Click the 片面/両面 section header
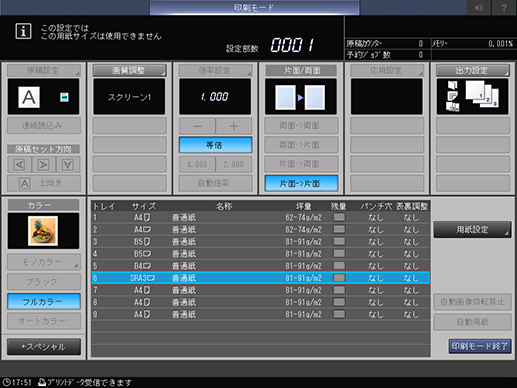 pos(301,70)
